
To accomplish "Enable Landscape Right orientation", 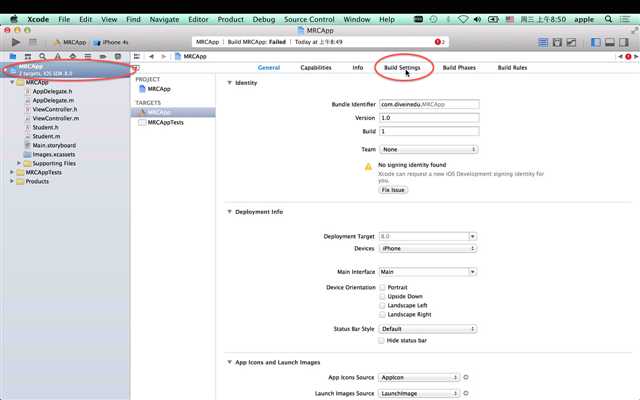I will pos(382,314).
